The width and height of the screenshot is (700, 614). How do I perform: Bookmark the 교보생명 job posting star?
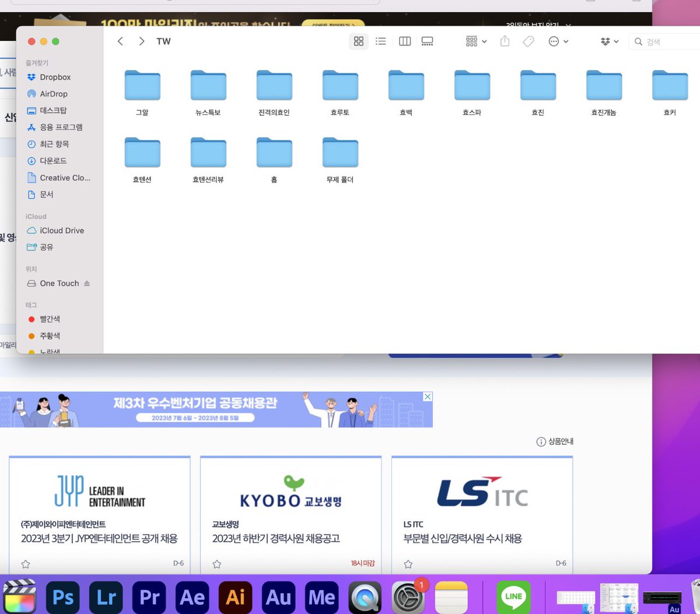coord(217,564)
